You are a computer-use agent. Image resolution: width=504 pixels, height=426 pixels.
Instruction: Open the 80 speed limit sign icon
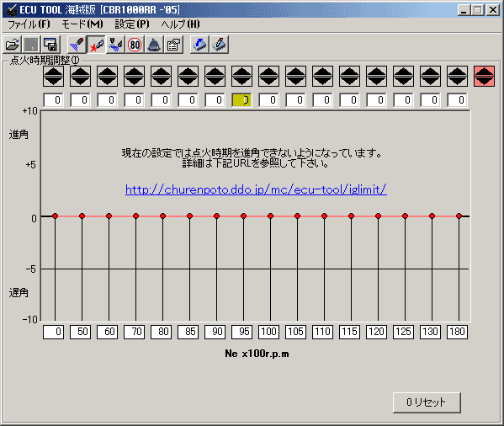(x=135, y=45)
